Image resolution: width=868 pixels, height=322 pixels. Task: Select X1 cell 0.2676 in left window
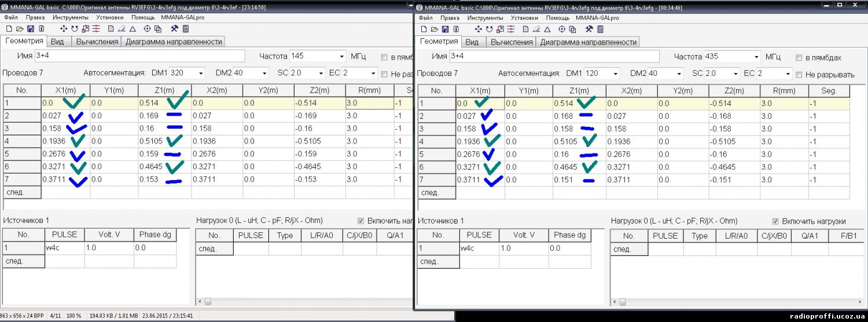65,153
